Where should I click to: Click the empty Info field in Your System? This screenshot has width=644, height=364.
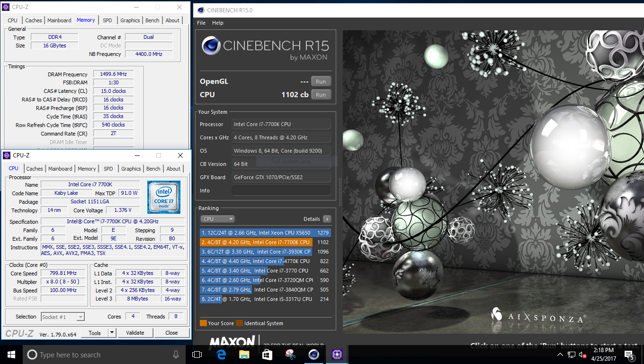[281, 191]
